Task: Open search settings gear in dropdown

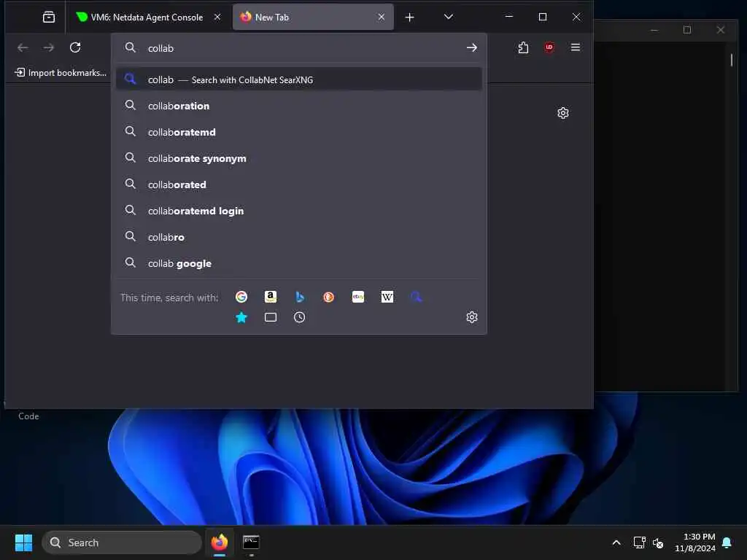Action: (472, 317)
